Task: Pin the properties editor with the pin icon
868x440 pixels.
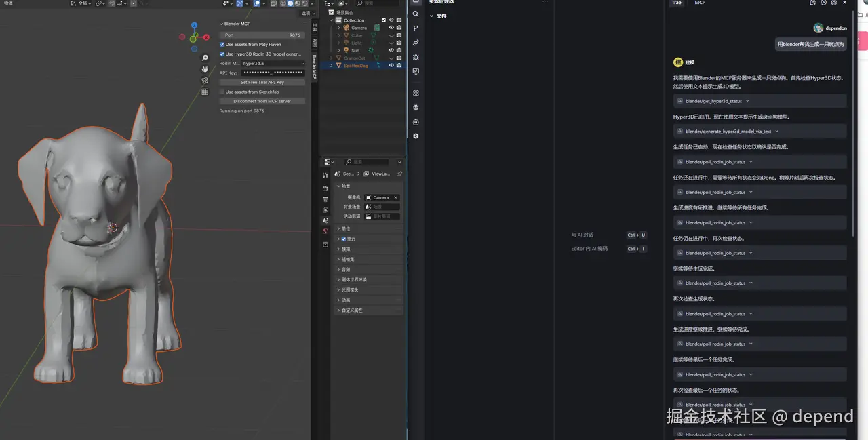Action: pos(399,174)
